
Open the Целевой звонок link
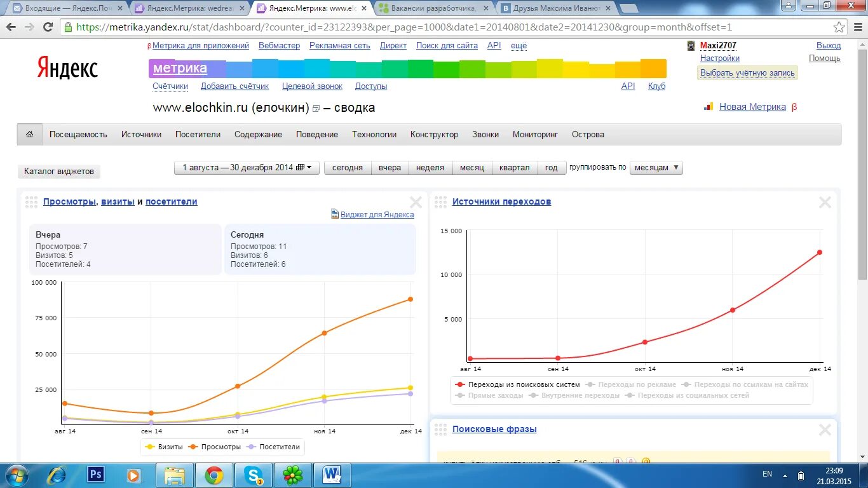pyautogui.click(x=312, y=86)
